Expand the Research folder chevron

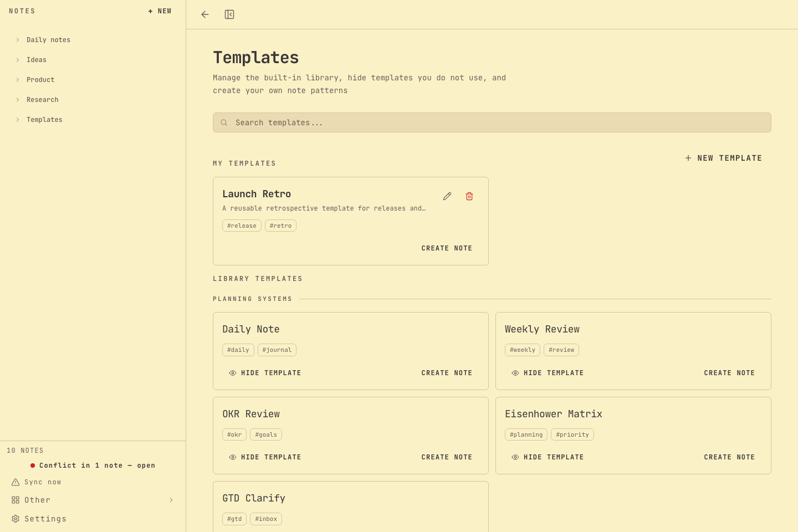tap(18, 100)
